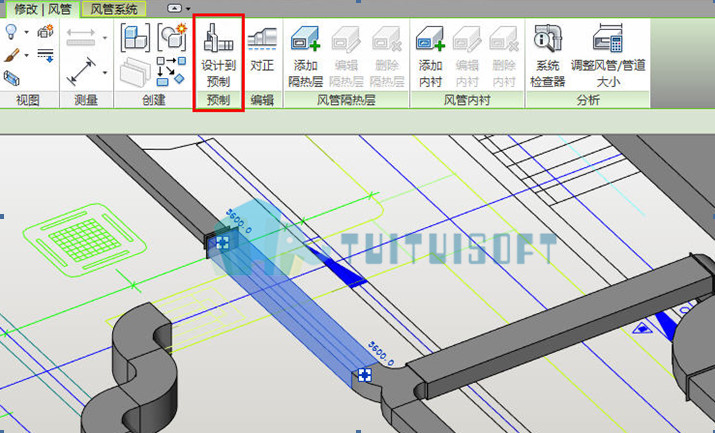
Task: Click the greyed 编辑隔热层 button
Action: point(347,57)
